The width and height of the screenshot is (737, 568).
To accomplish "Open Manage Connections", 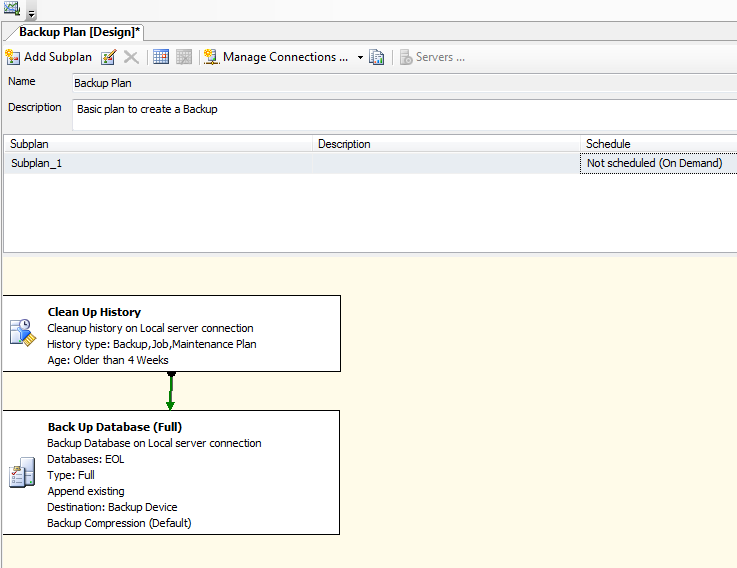I will [x=276, y=57].
